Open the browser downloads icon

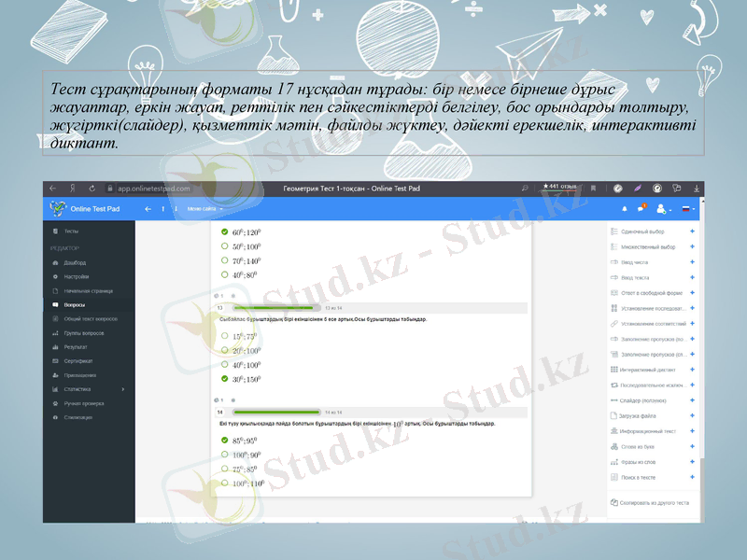(697, 188)
